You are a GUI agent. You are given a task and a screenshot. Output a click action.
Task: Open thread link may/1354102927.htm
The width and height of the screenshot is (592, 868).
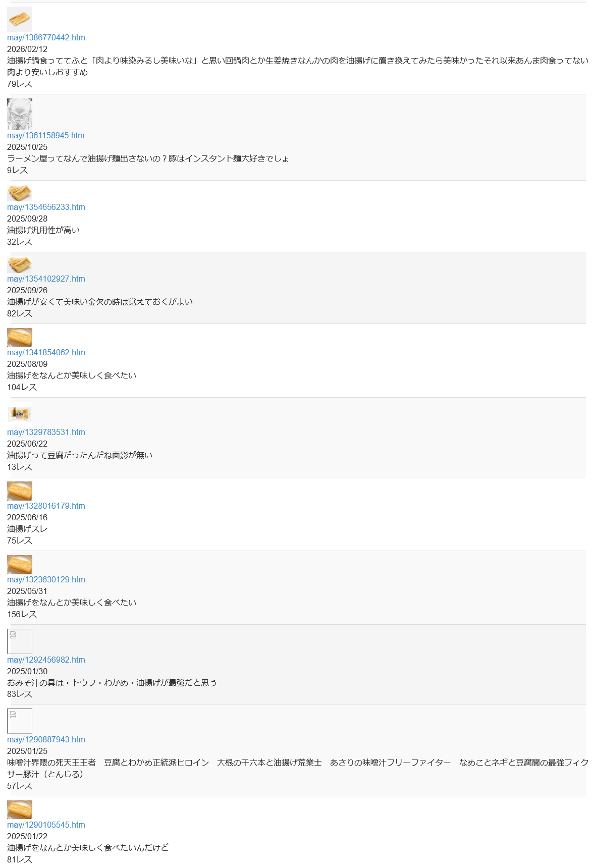click(x=46, y=279)
